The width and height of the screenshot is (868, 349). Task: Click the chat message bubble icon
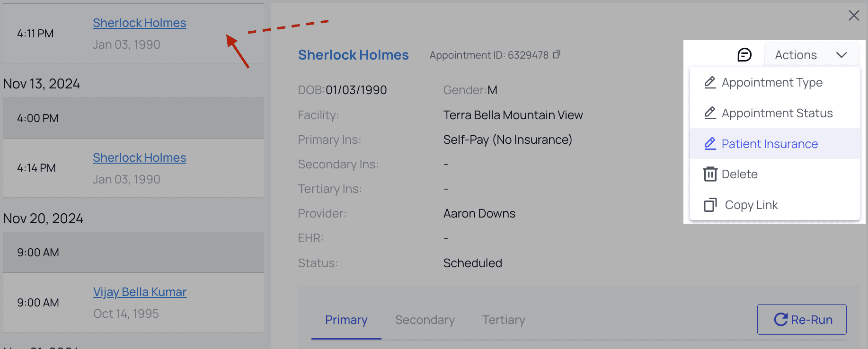coord(744,55)
